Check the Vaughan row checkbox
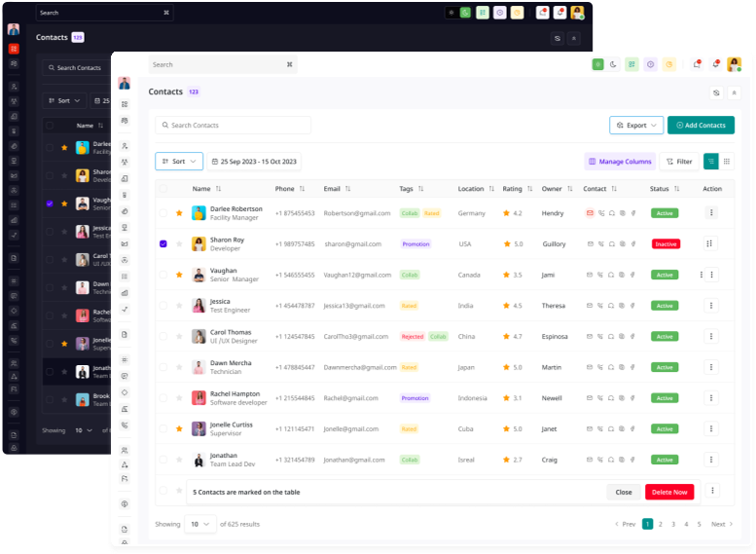 point(163,275)
